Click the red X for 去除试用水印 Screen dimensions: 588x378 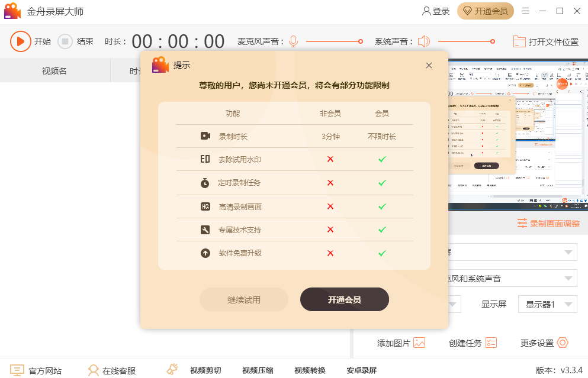(330, 159)
